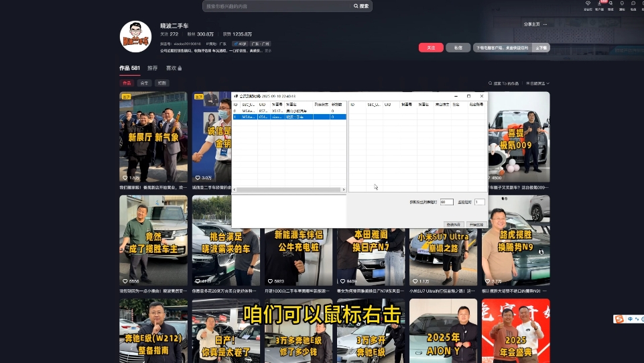Click heart like icon on 新展厅 video
This screenshot has height=363, width=644.
pos(125,178)
